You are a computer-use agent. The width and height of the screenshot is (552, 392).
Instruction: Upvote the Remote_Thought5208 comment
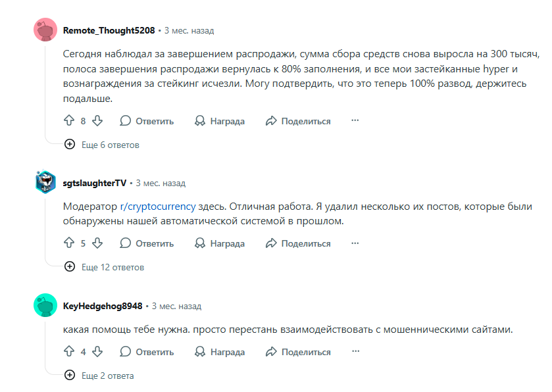[68, 120]
